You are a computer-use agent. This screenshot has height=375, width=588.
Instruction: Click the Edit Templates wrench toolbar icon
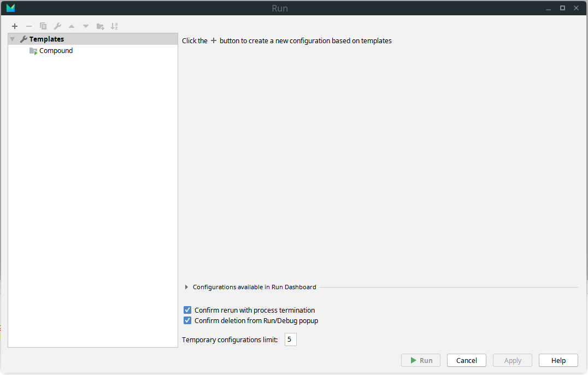57,26
